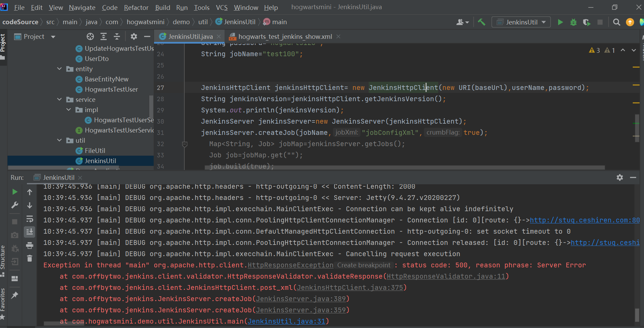
Task: Open the Project side tool tab
Action: click(3, 47)
